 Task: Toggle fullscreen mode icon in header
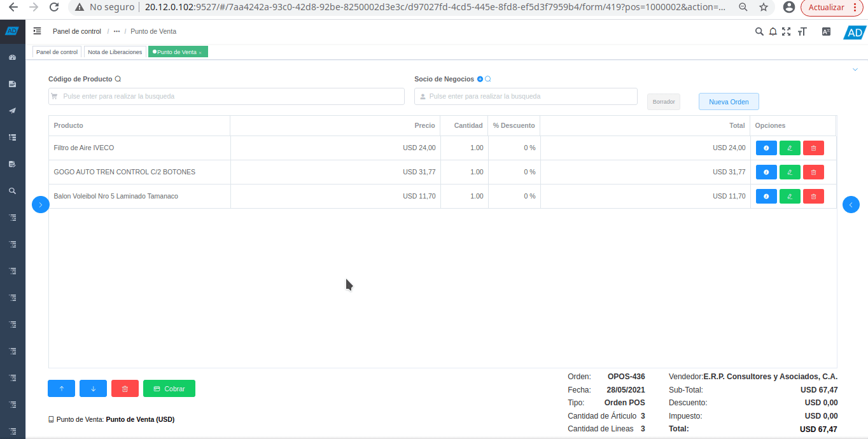coord(787,32)
